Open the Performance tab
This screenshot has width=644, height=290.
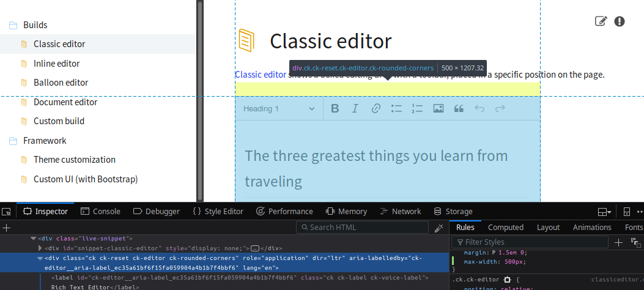coord(284,212)
